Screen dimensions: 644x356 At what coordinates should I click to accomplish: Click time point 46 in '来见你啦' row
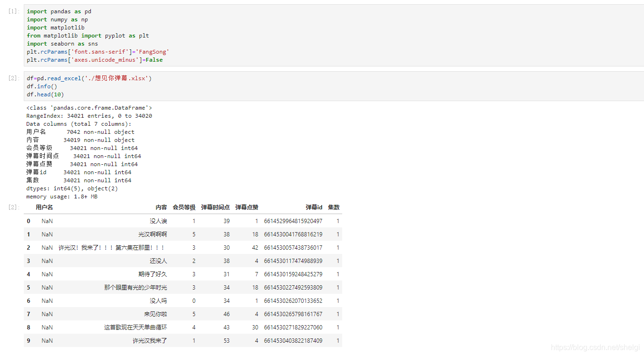tap(227, 314)
